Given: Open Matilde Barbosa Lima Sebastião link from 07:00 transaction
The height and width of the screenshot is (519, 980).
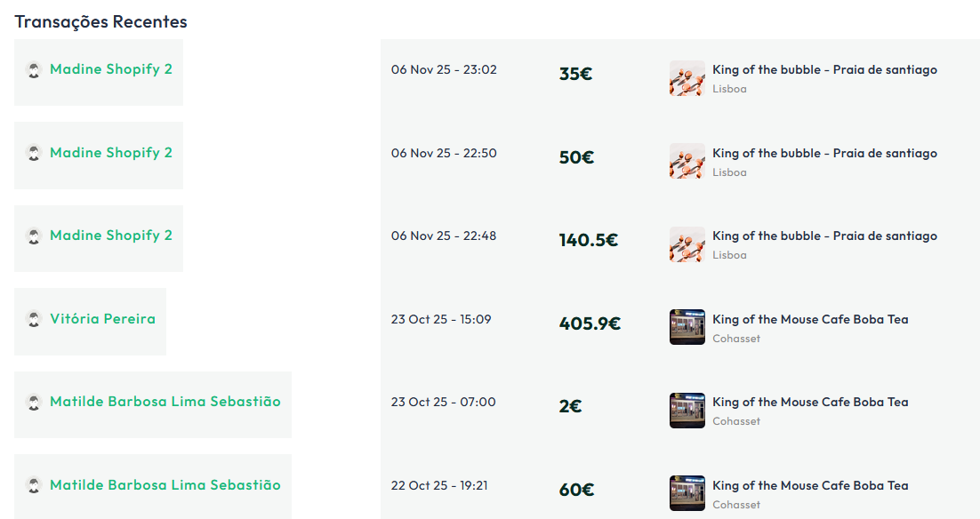Looking at the screenshot, I should point(165,402).
